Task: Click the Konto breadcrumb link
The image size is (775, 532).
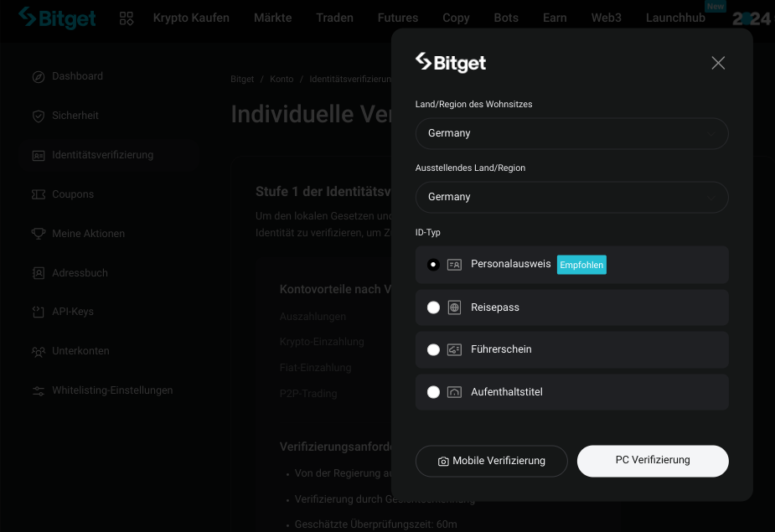Action: [282, 79]
